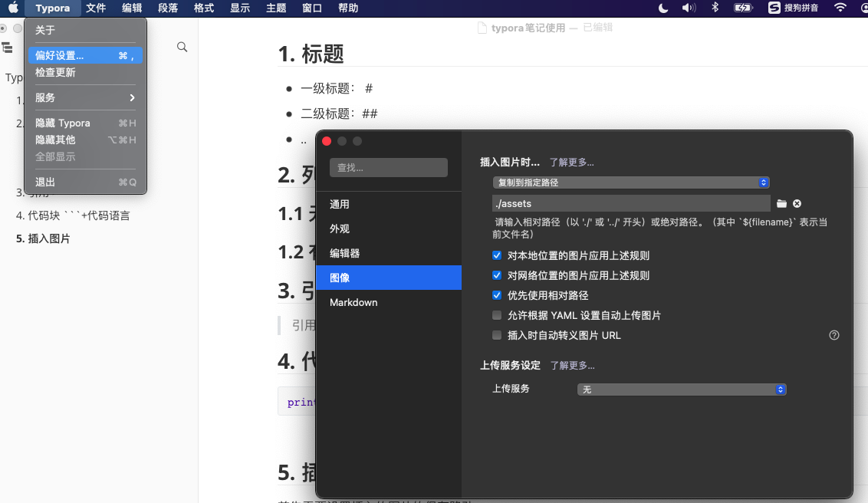Image resolution: width=868 pixels, height=503 pixels.
Task: Choose 关于 in Typora menu
Action: click(85, 31)
